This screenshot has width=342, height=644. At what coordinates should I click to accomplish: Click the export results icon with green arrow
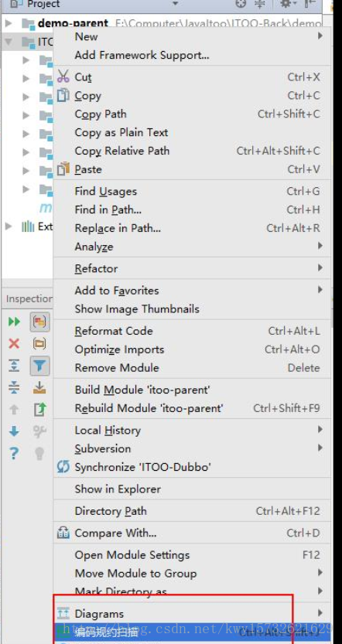(x=39, y=410)
